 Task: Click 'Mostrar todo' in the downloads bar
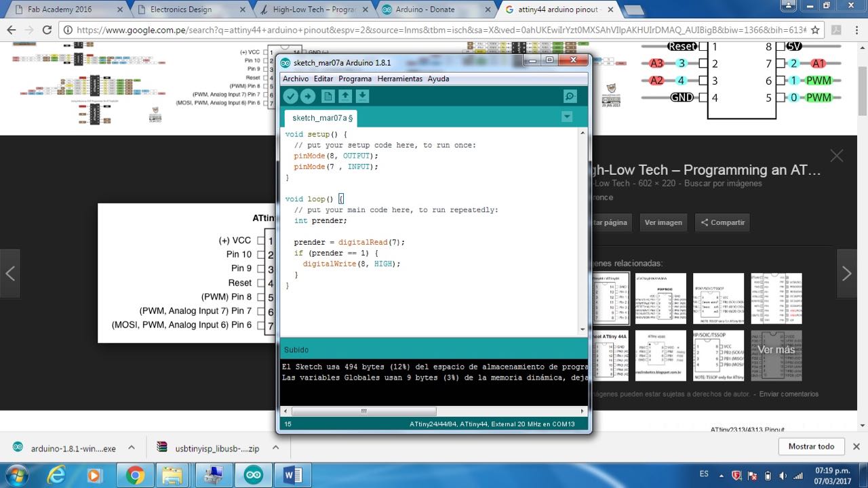pos(811,447)
